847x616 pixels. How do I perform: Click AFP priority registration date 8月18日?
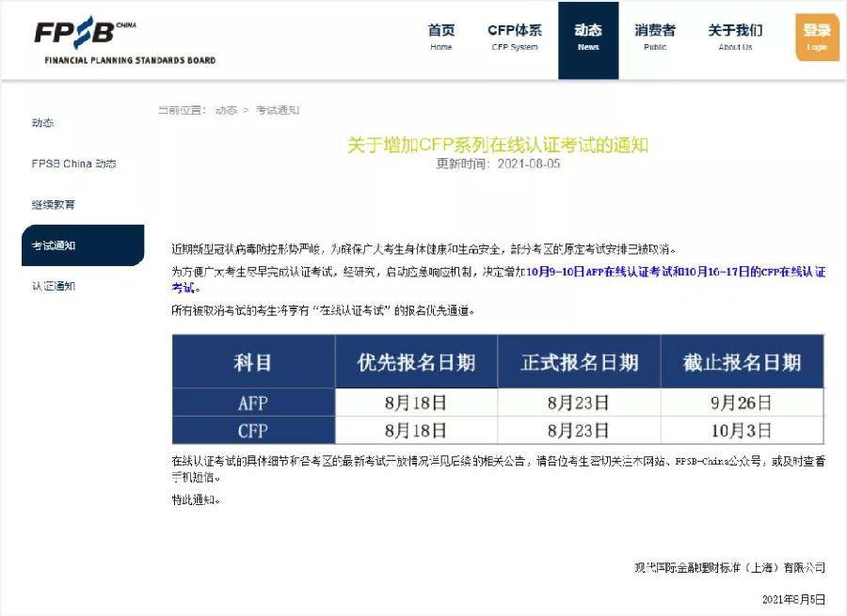416,403
